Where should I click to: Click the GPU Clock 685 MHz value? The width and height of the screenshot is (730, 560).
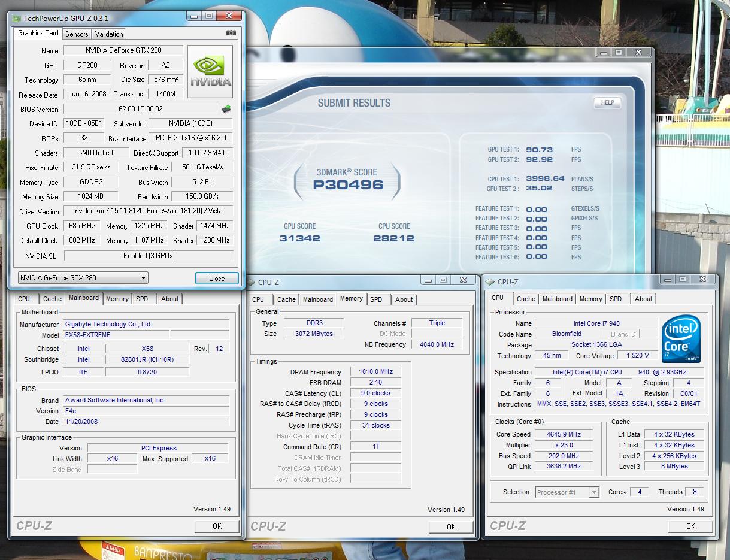click(x=83, y=226)
